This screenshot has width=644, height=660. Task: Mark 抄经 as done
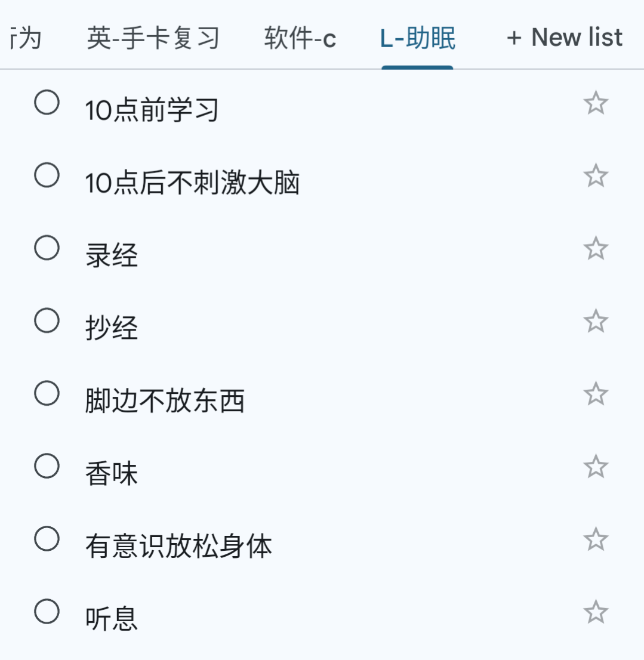[x=47, y=320]
